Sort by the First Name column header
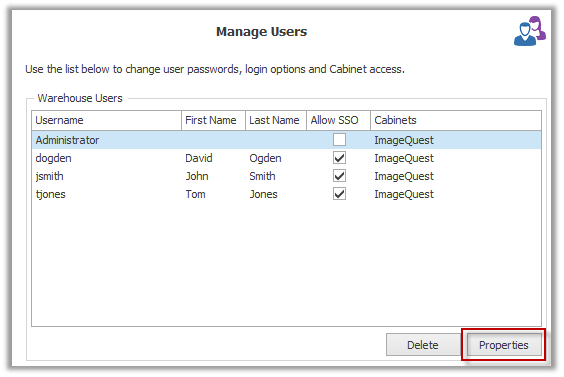Viewport: 564px width, 377px height. [x=213, y=120]
